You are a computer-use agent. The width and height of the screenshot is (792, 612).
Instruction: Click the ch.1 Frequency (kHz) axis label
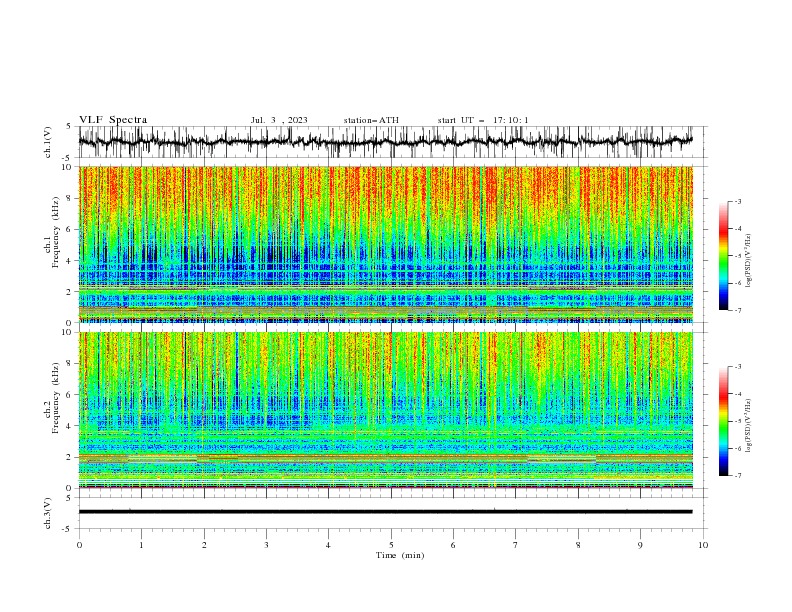click(55, 232)
